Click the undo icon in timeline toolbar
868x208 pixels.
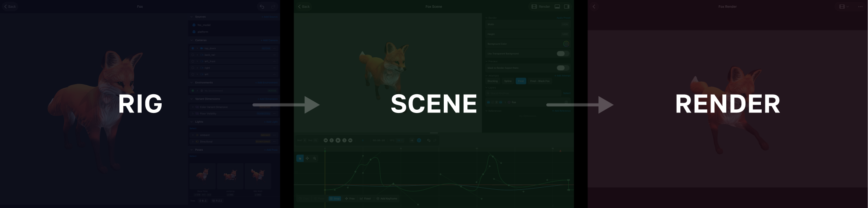tap(428, 140)
